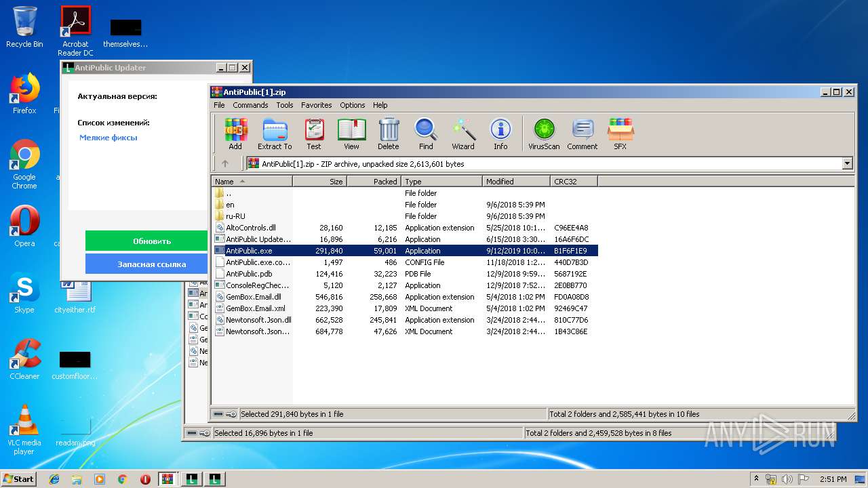Open VLC media player desktop shortcut
868x488 pixels.
point(24,430)
